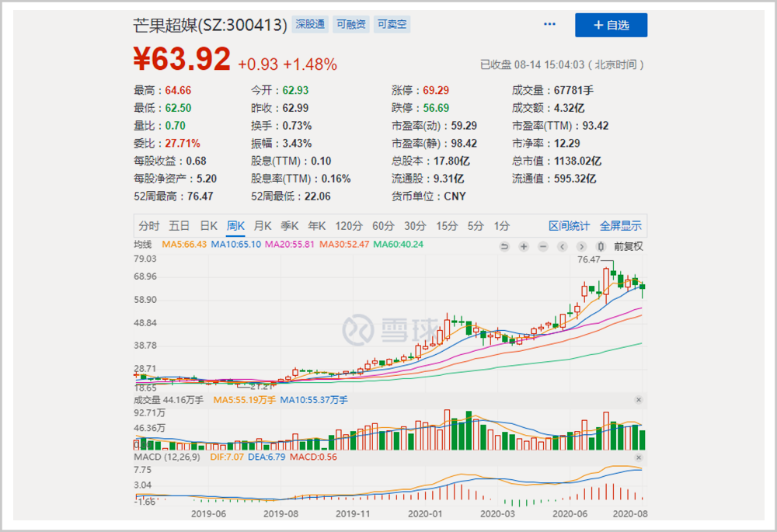Click the reset chart undo icon
This screenshot has width=777, height=532.
(504, 246)
